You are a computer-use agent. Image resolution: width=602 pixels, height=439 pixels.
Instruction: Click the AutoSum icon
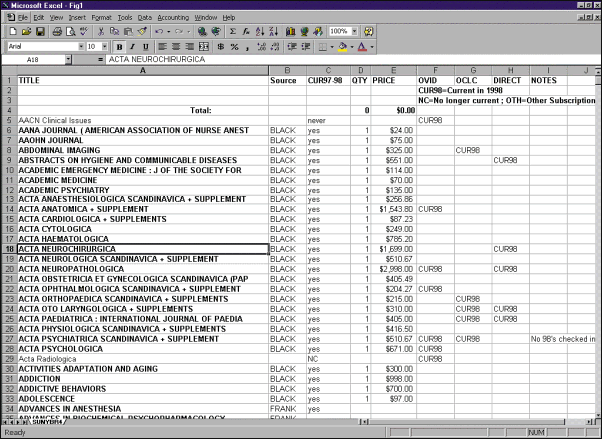[x=233, y=32]
